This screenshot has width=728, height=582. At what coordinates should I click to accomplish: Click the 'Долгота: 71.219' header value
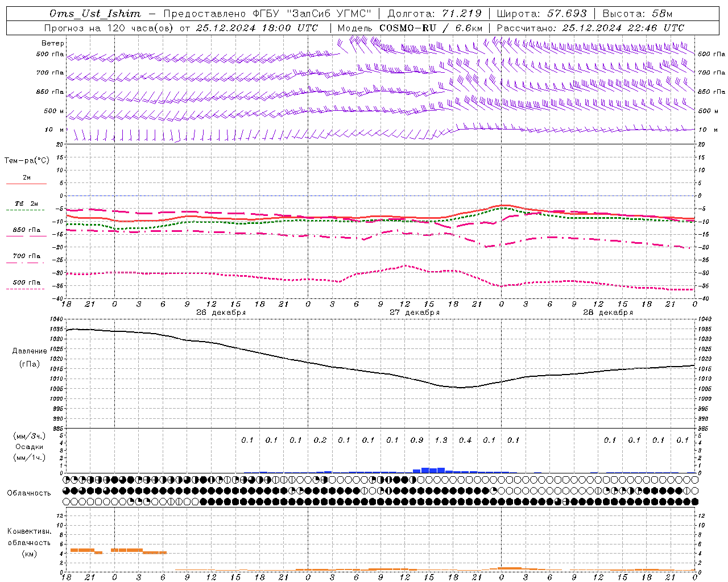(x=435, y=14)
